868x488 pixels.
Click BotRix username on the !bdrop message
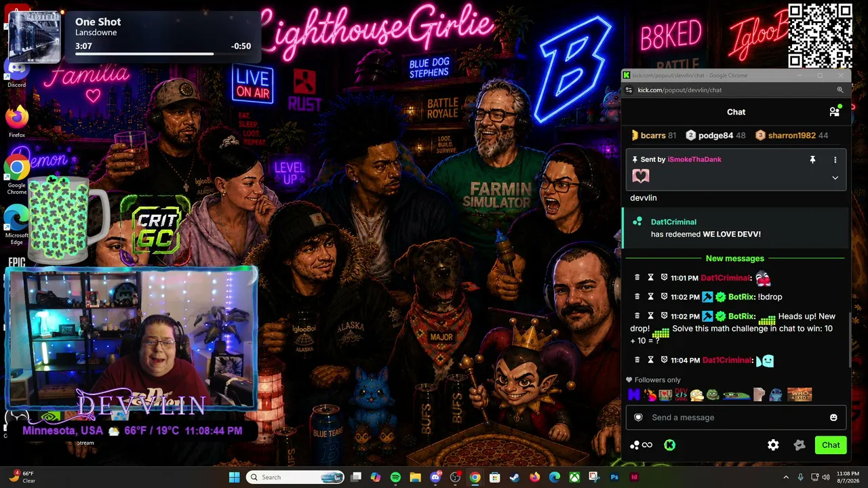[x=741, y=297]
